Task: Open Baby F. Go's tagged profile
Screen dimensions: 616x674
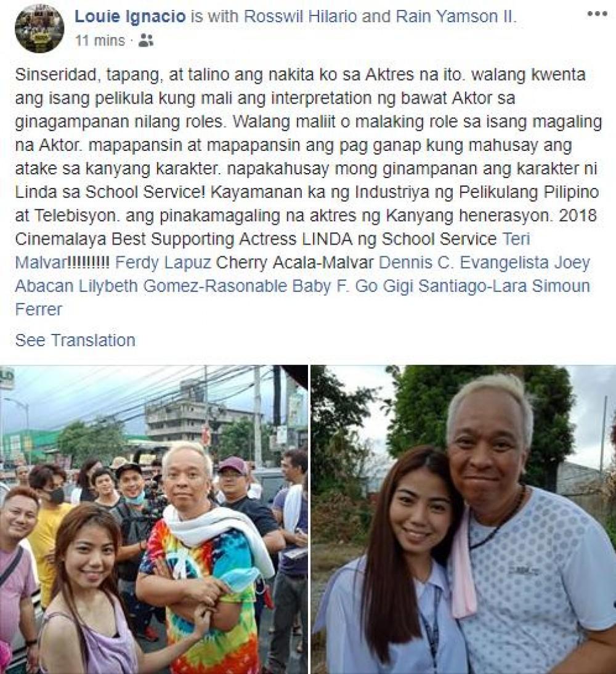Action: (x=335, y=286)
